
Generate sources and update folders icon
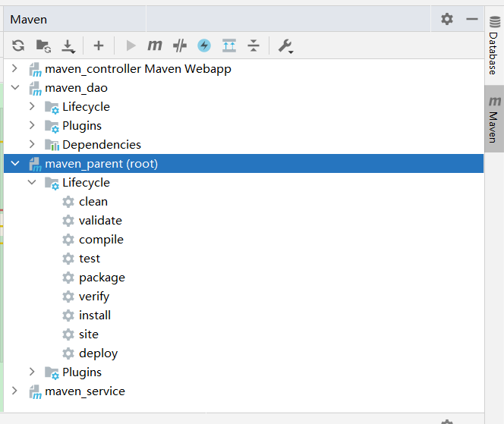(x=43, y=46)
